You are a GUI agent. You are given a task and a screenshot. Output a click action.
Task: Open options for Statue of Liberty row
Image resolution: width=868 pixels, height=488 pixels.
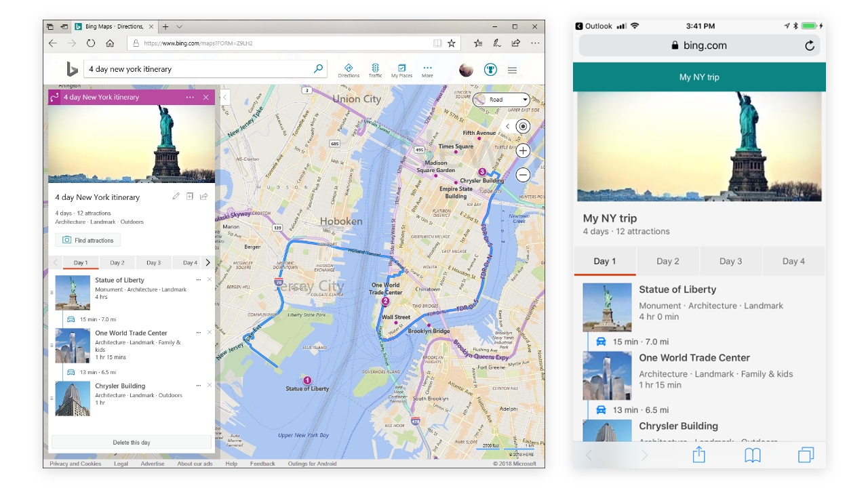(198, 280)
